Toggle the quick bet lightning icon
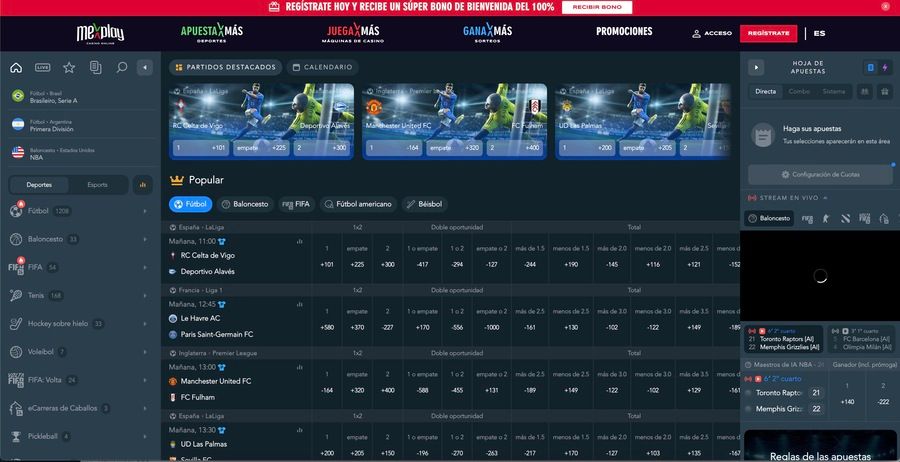This screenshot has width=900, height=462. pos(885,68)
